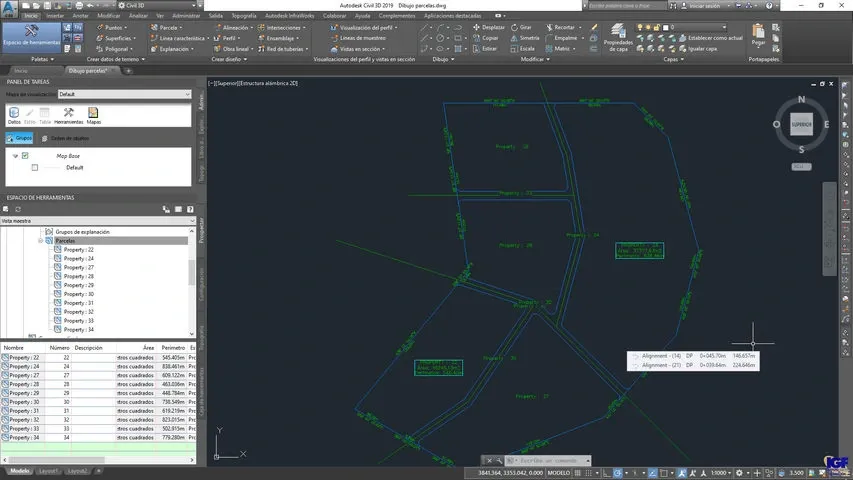Screen dimensions: 853x480
Task: Select the Matriz array tool
Action: pos(558,49)
